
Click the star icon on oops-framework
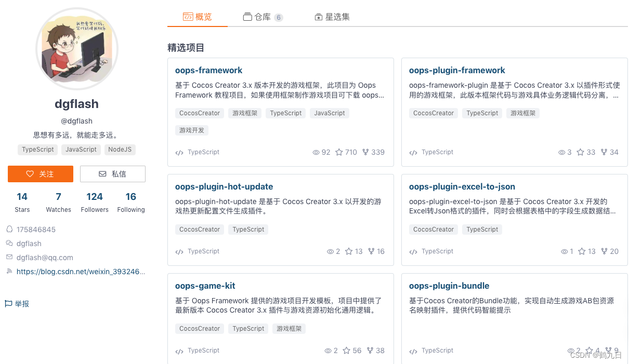[x=339, y=152]
